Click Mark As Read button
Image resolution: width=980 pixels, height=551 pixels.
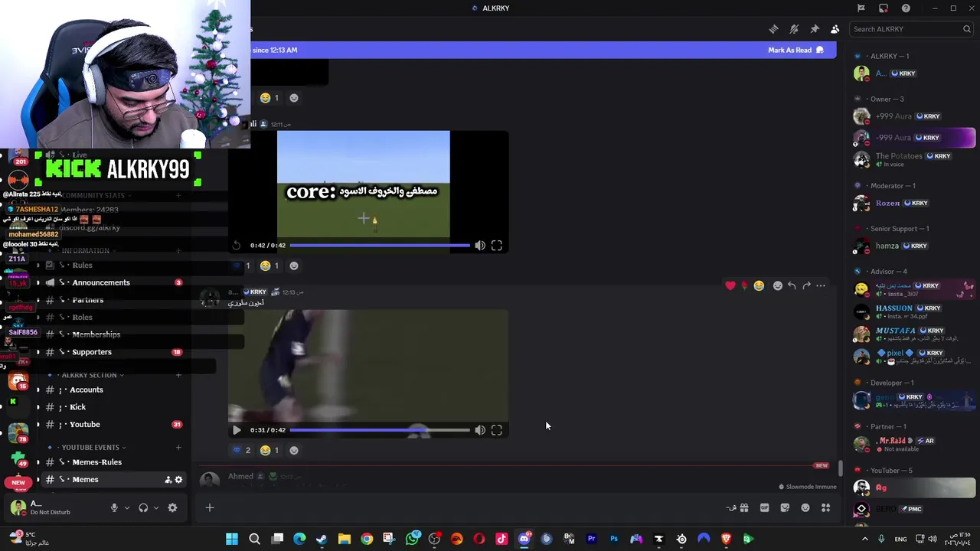[795, 50]
